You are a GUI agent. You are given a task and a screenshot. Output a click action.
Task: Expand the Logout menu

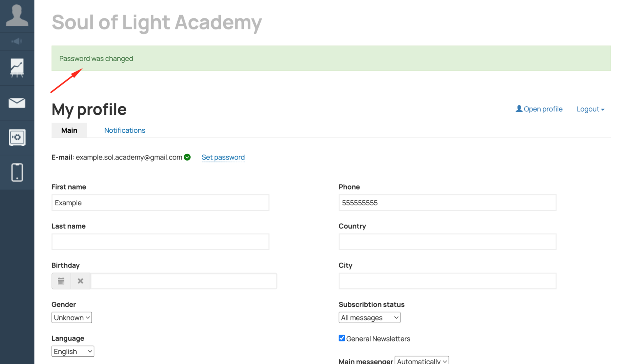coord(591,109)
